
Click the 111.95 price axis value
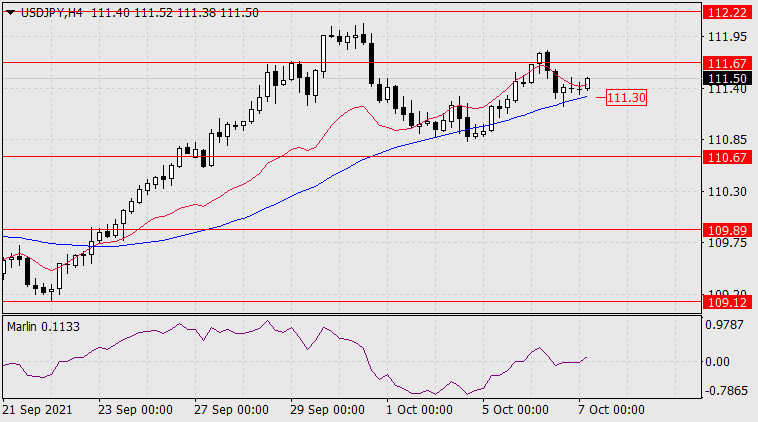click(x=727, y=37)
